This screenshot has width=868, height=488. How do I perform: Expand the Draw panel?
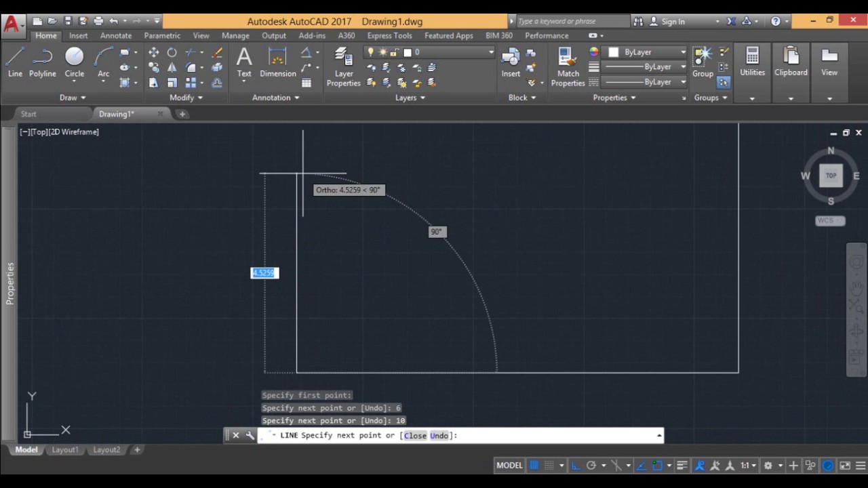tap(73, 98)
